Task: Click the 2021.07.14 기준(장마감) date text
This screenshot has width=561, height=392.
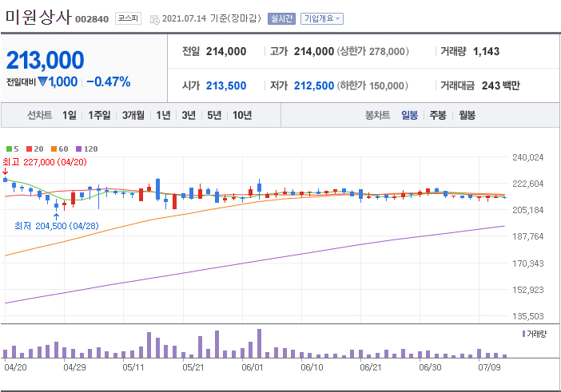Action: (212, 18)
